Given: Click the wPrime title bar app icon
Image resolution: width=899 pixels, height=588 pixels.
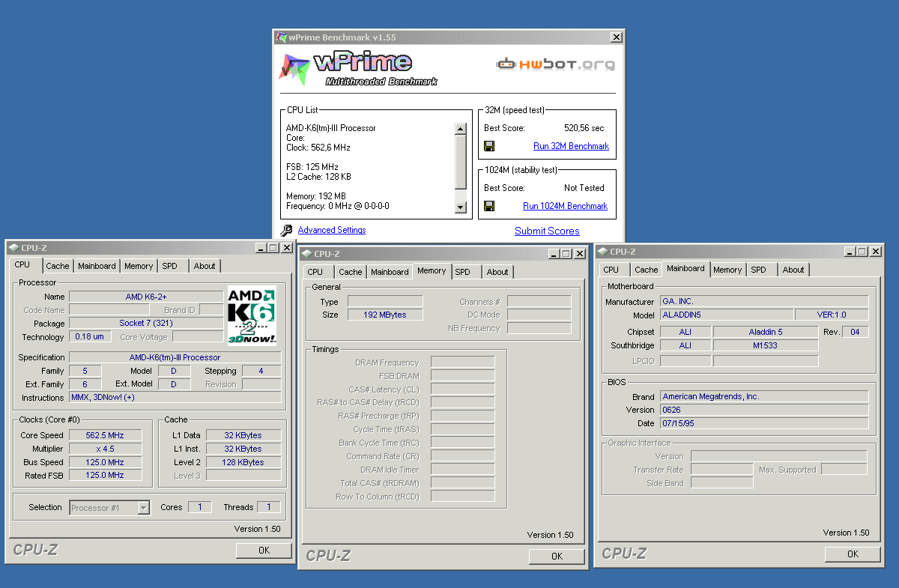Looking at the screenshot, I should coord(282,37).
